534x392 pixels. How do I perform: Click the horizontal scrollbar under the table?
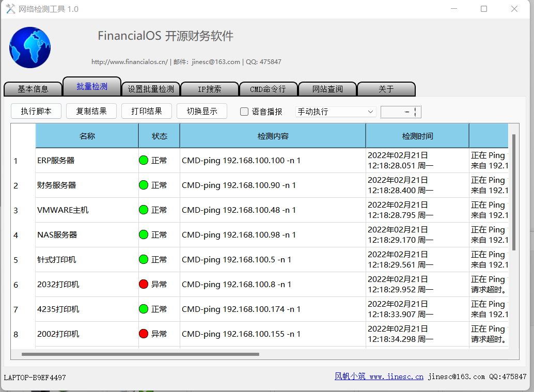[140, 354]
